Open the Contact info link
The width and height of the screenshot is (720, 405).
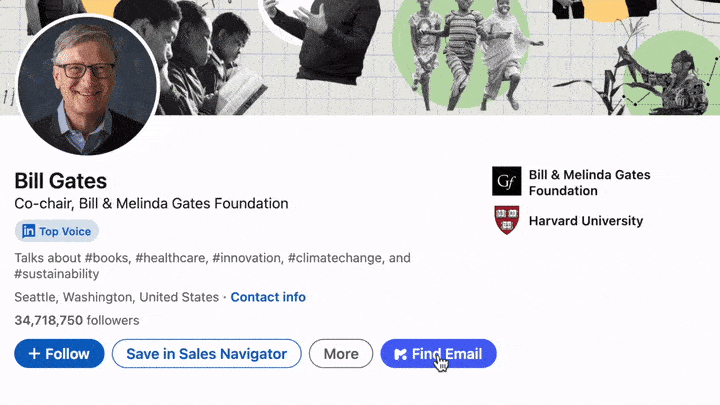(268, 297)
